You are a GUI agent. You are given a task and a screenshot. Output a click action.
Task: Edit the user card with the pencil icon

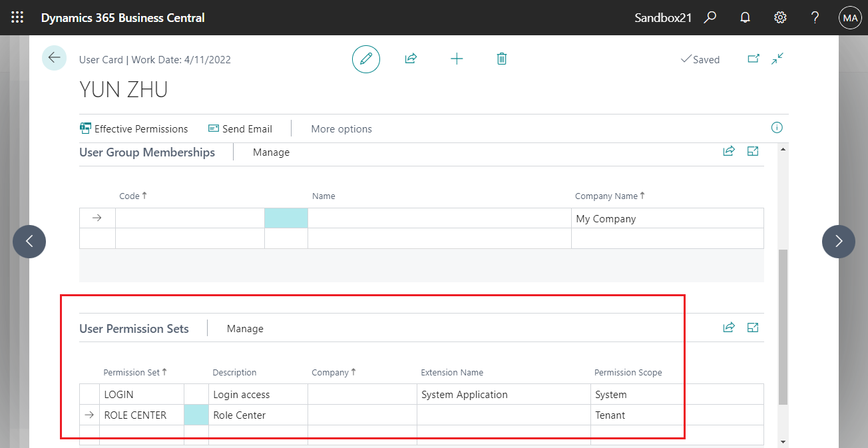[365, 59]
